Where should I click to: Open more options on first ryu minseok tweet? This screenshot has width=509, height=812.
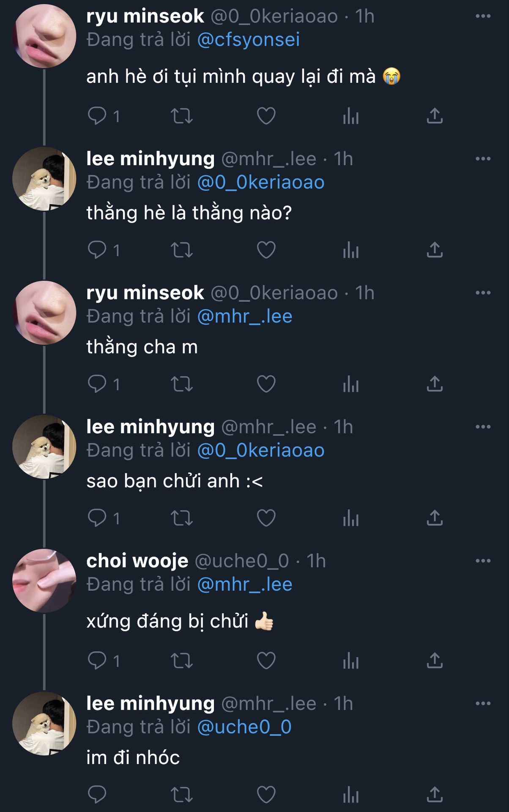coord(483,16)
